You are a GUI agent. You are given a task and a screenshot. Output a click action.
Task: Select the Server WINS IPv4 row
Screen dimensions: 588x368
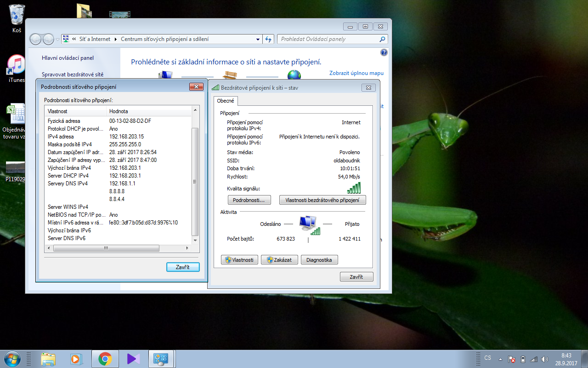[119, 207]
